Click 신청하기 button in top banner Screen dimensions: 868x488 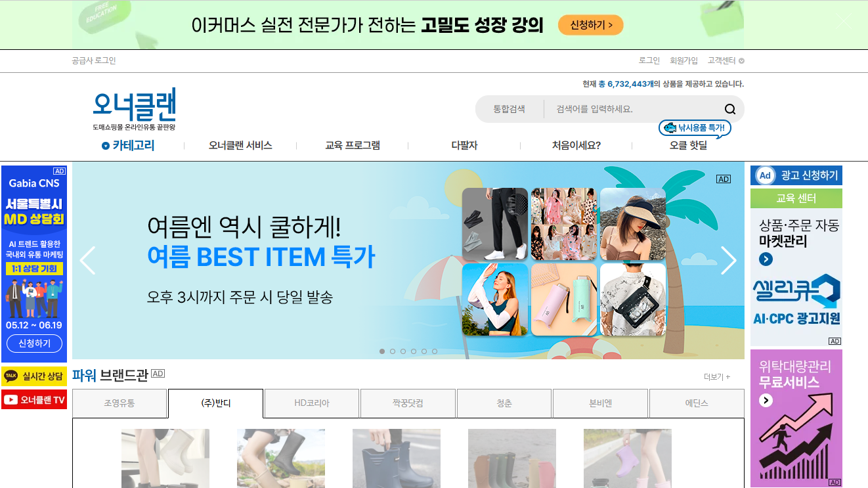click(591, 26)
